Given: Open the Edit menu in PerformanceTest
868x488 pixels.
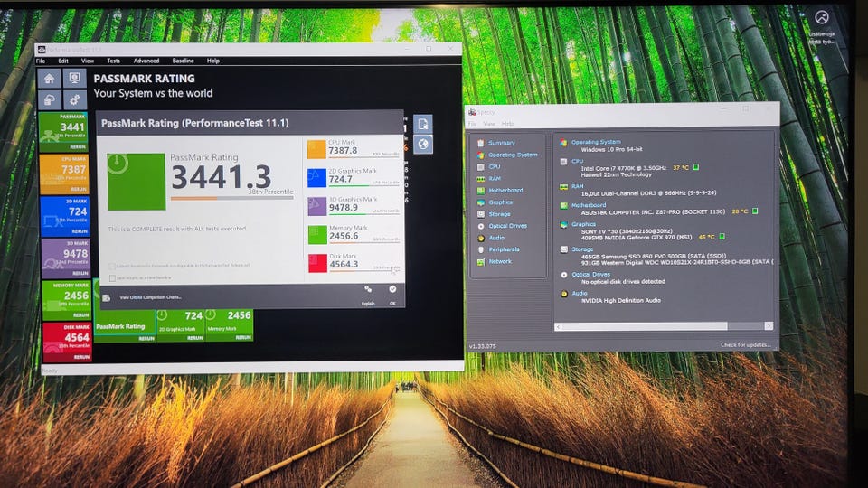Looking at the screenshot, I should 63,61.
